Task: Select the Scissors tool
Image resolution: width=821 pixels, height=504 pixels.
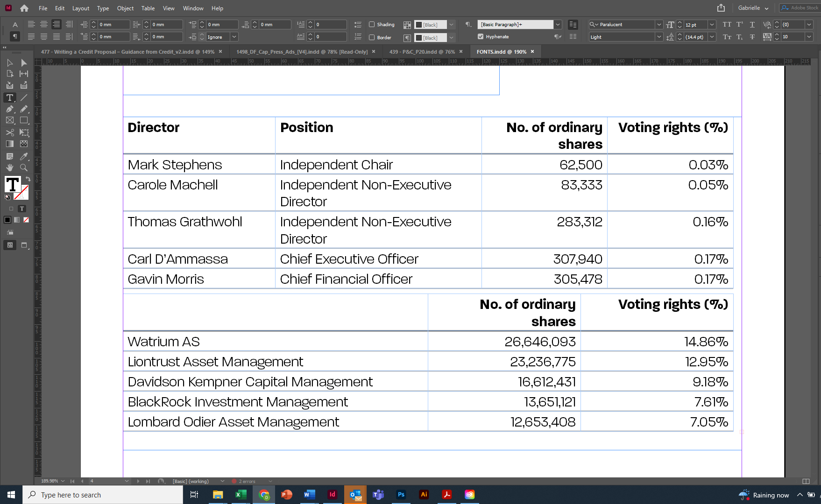Action: tap(10, 133)
